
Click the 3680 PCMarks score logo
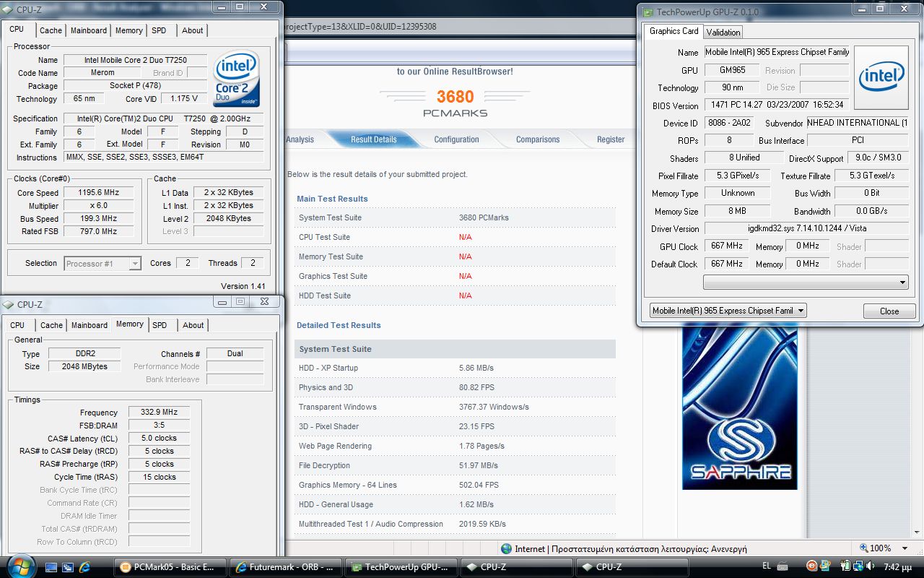(x=455, y=103)
